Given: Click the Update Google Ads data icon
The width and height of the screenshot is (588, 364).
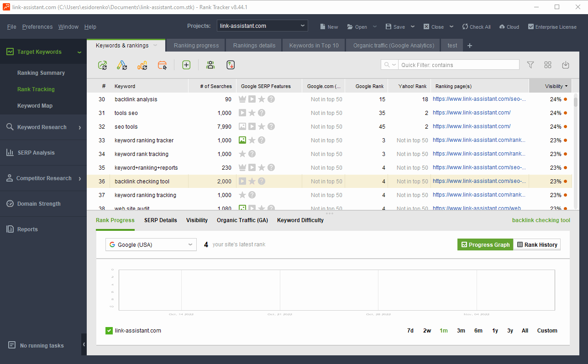Looking at the screenshot, I should click(x=122, y=65).
